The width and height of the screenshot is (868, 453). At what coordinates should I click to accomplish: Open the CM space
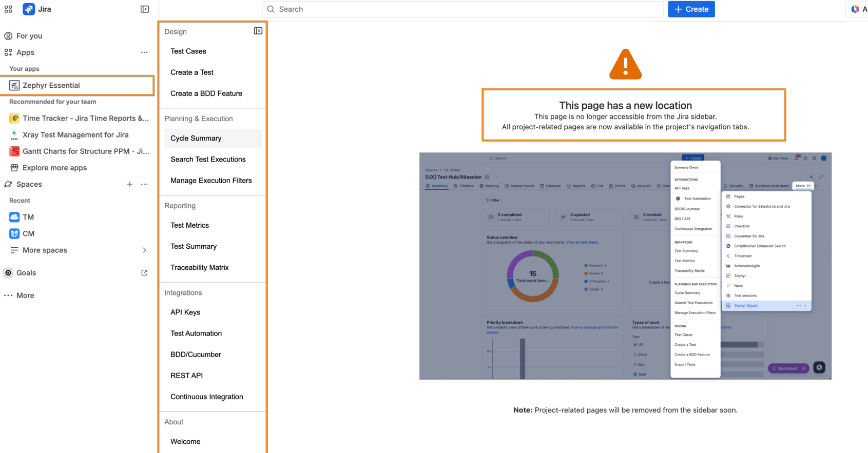coord(28,233)
